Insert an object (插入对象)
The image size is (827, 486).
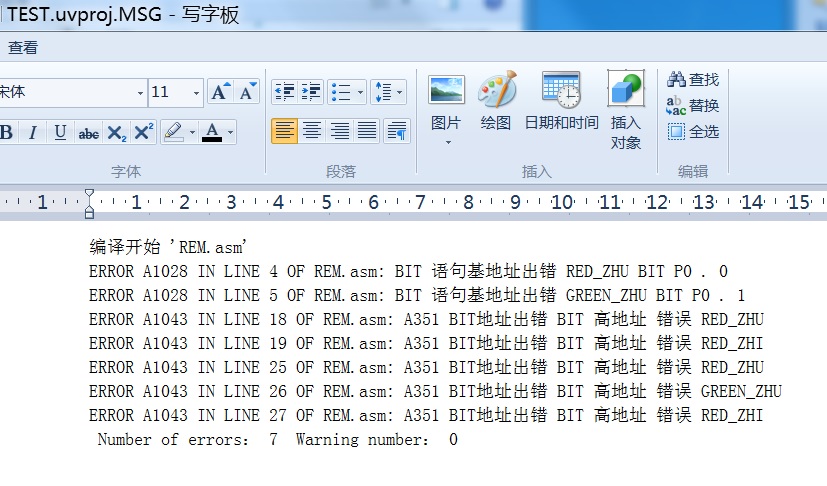point(626,110)
